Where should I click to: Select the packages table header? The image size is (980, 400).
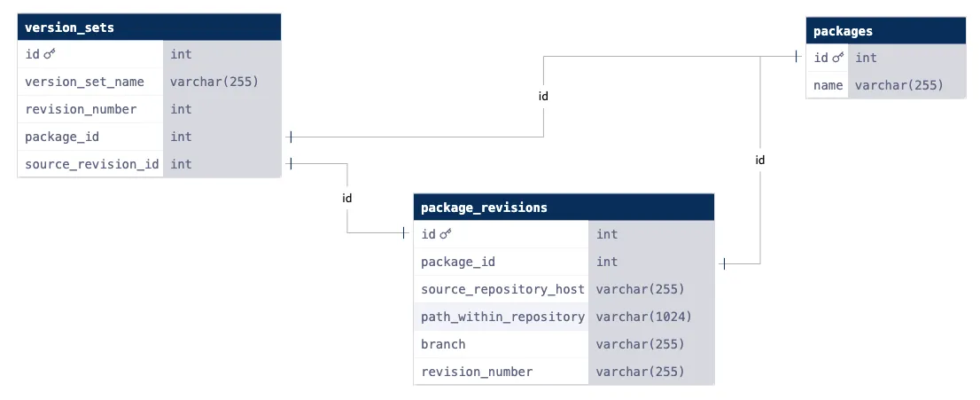pyautogui.click(x=885, y=31)
